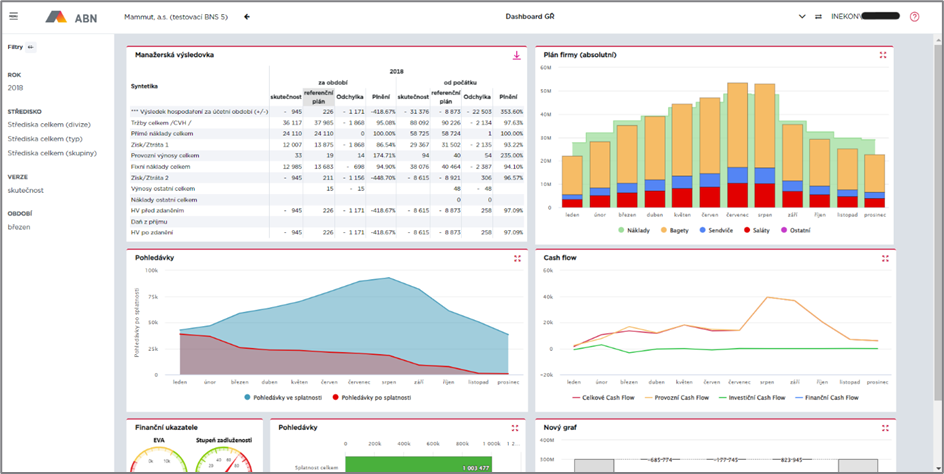The image size is (944, 474).
Task: Select HV po zdanění row
Action: (327, 232)
